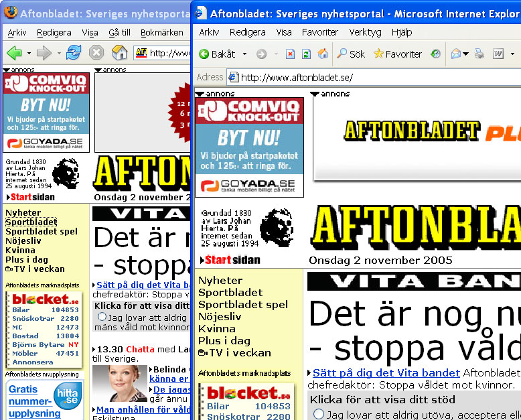Click Internet Explorer forward arrow
521x420 pixels.
coord(261,54)
